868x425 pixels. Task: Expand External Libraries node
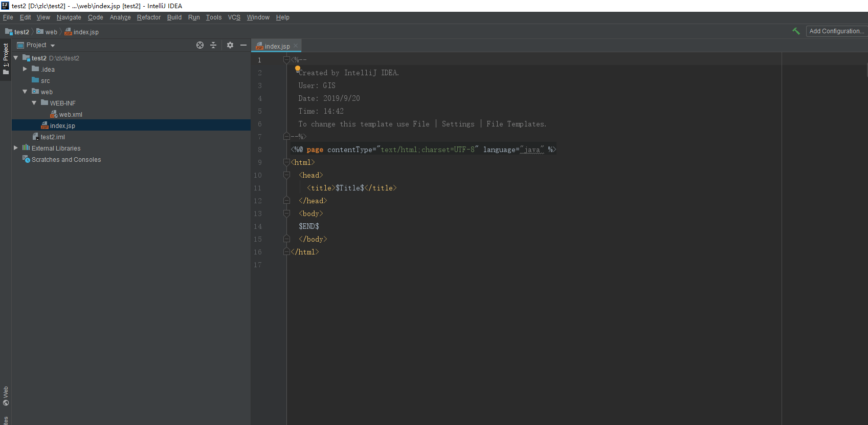16,148
